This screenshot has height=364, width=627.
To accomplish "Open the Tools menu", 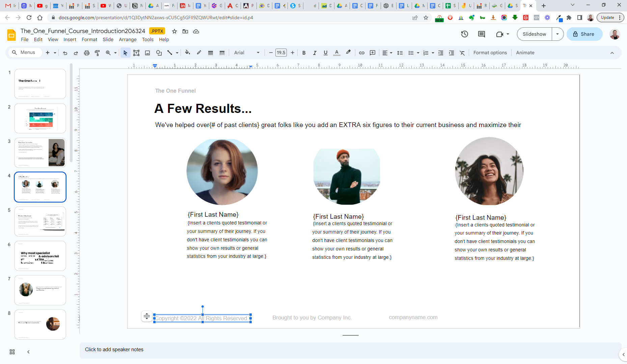I will click(148, 39).
